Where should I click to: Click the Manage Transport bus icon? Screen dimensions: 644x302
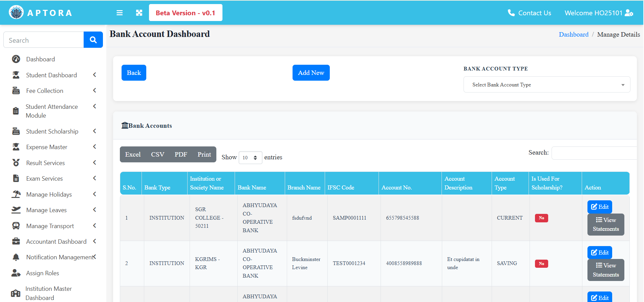point(16,226)
